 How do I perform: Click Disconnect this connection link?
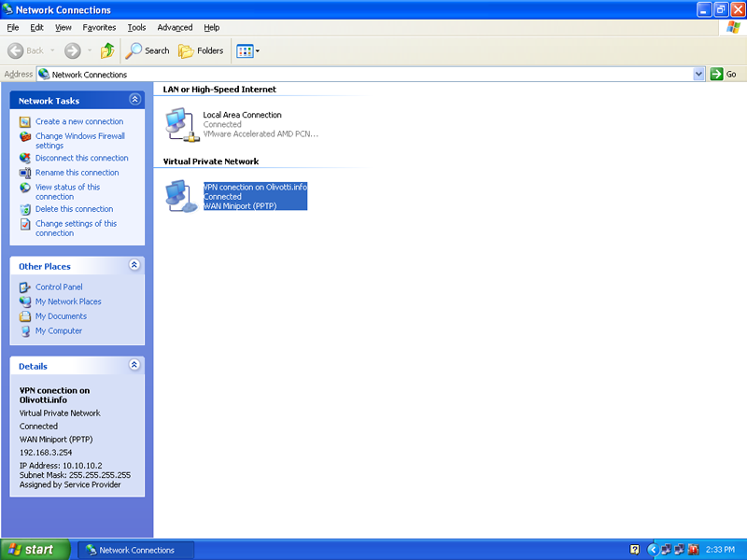click(x=81, y=158)
